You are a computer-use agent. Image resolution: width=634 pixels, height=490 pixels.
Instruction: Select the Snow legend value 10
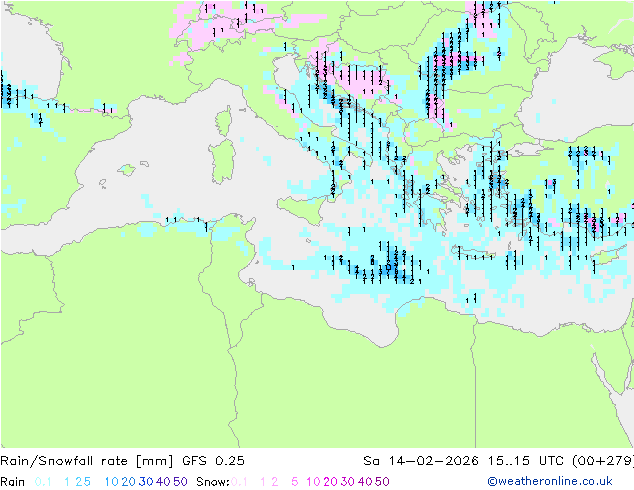click(313, 482)
